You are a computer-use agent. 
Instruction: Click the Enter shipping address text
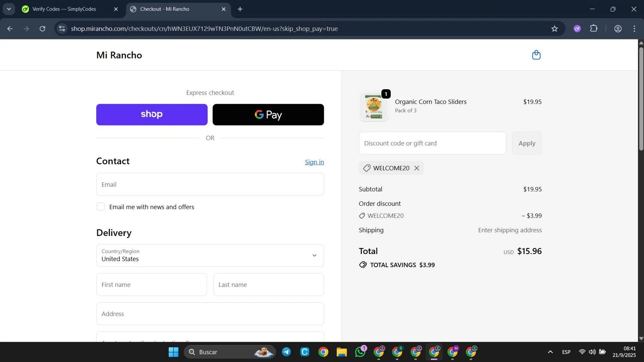(510, 230)
